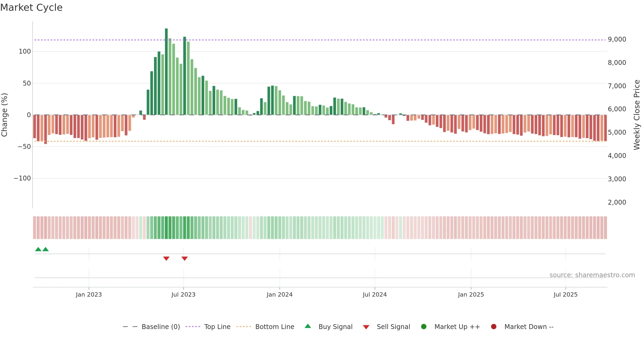This screenshot has height=362, width=644.
Task: Select the second buy signal marker on chart
Action: point(46,249)
